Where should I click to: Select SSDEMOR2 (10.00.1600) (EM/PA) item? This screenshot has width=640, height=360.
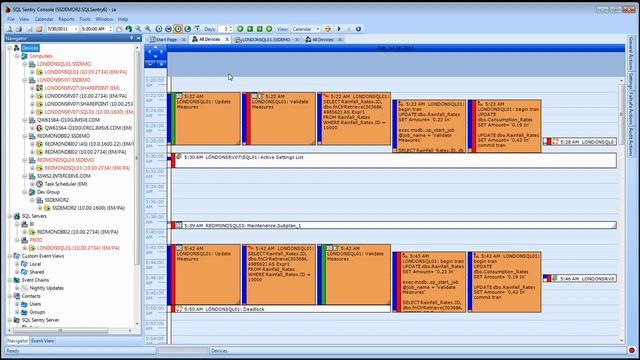[x=89, y=208]
